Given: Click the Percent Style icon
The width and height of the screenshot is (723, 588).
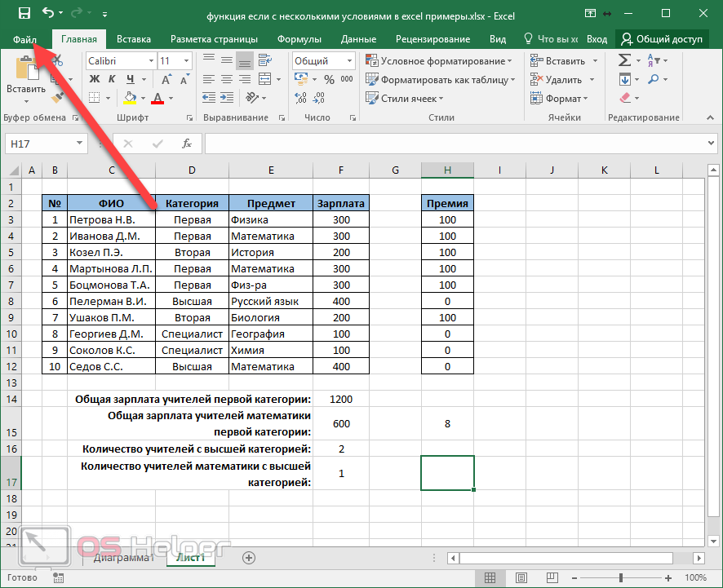Looking at the screenshot, I should (329, 80).
